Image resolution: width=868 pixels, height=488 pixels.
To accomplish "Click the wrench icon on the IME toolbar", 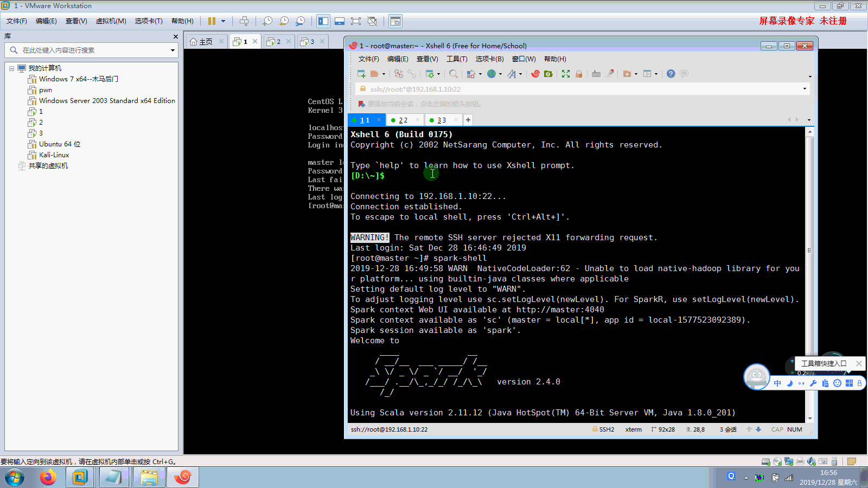I will pos(813,383).
